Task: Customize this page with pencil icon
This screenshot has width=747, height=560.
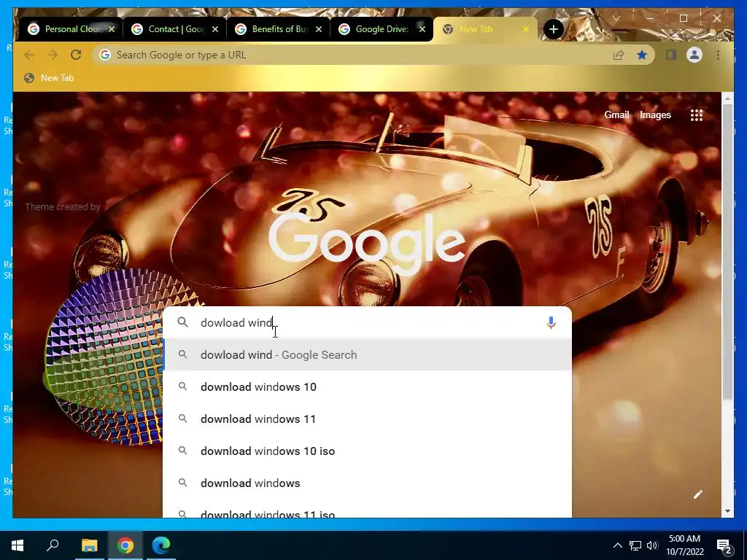Action: (x=698, y=494)
